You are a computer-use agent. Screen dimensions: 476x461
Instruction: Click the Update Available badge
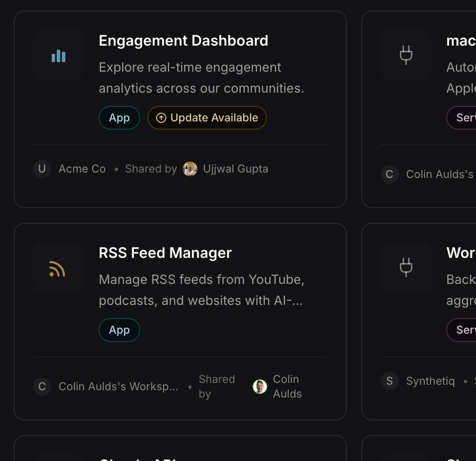click(x=207, y=118)
